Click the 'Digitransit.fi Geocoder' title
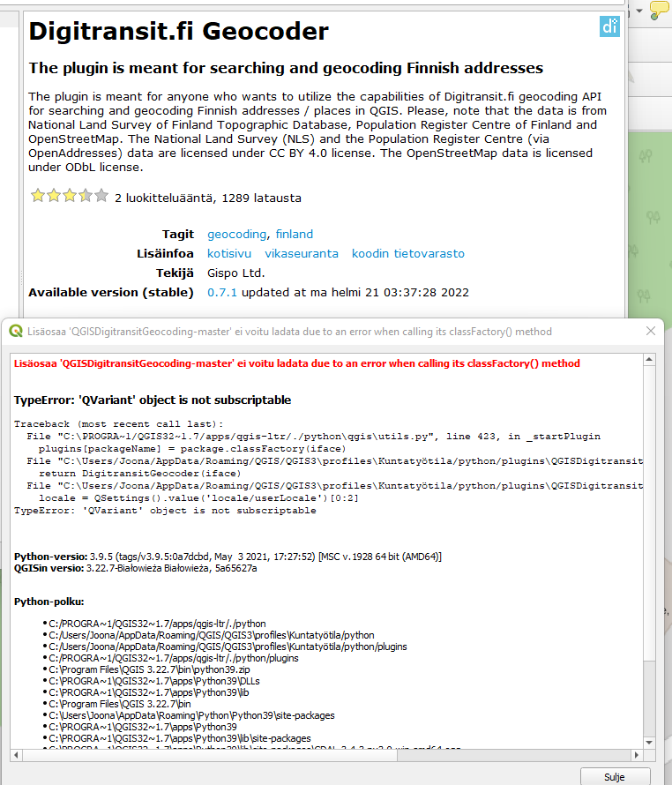The height and width of the screenshot is (785, 672). pyautogui.click(x=179, y=32)
